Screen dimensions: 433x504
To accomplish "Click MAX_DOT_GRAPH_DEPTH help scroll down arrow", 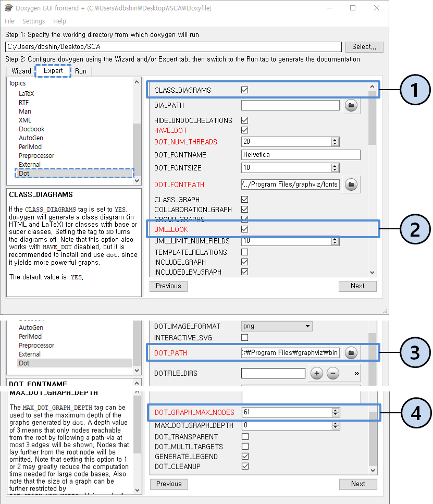I will (137, 490).
